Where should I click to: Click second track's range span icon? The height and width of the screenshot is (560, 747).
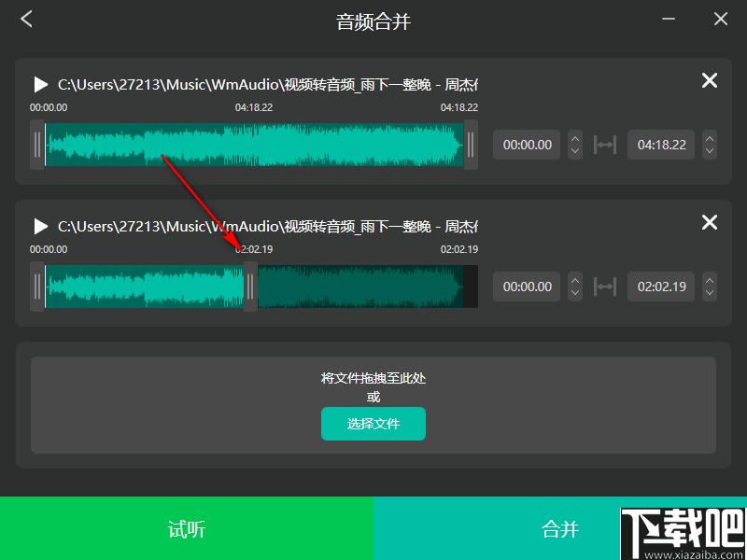604,287
